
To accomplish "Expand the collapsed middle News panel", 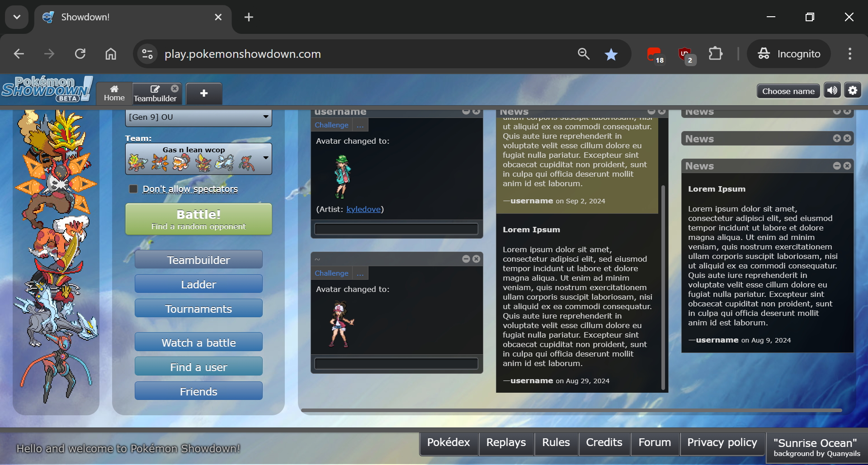I will coord(837,138).
